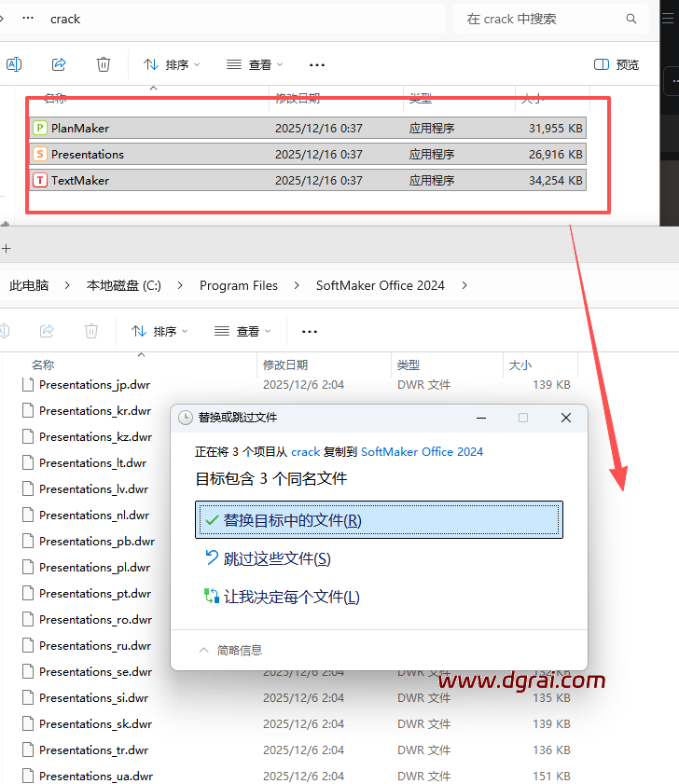
Task: Click the delete trash icon in crack window
Action: [x=104, y=64]
